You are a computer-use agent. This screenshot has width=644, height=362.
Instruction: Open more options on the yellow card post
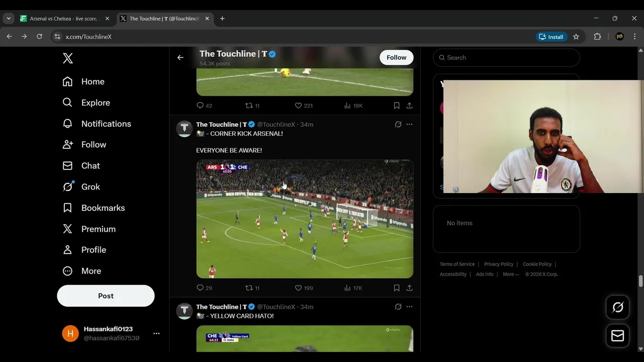[410, 307]
